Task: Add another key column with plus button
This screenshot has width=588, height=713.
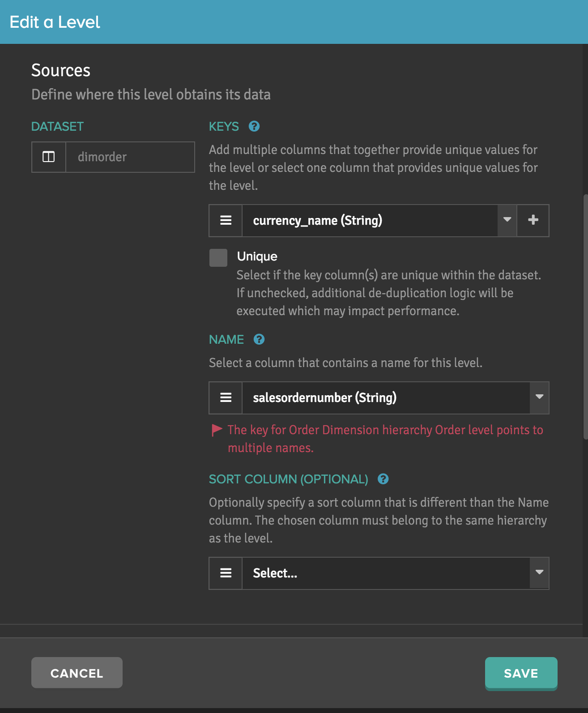Action: pos(533,221)
